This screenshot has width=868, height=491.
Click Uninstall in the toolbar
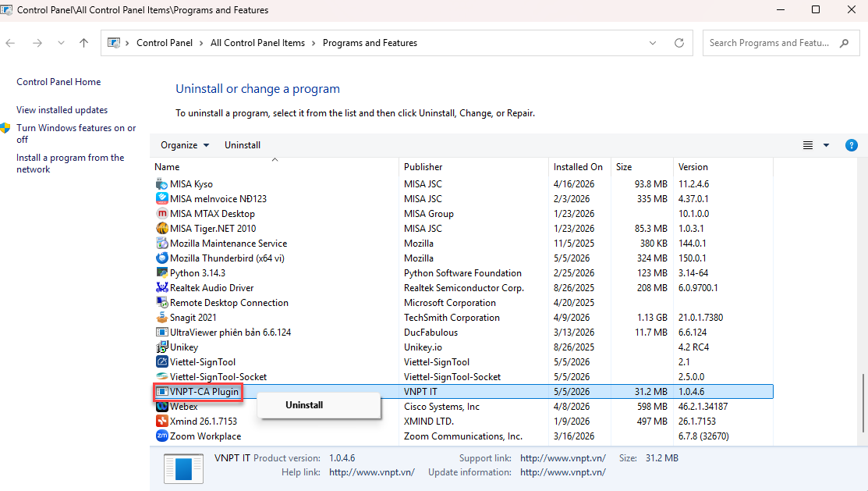point(243,145)
